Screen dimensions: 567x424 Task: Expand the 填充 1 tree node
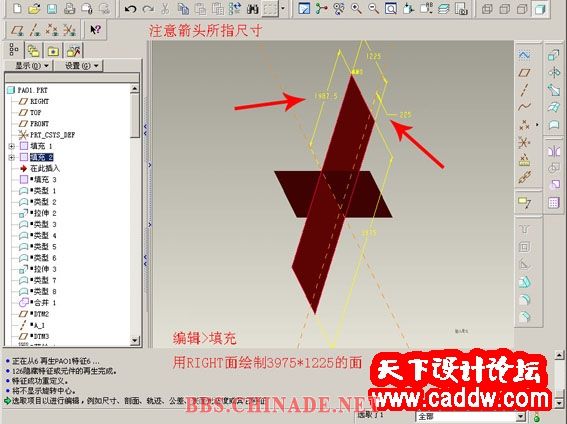(x=11, y=146)
